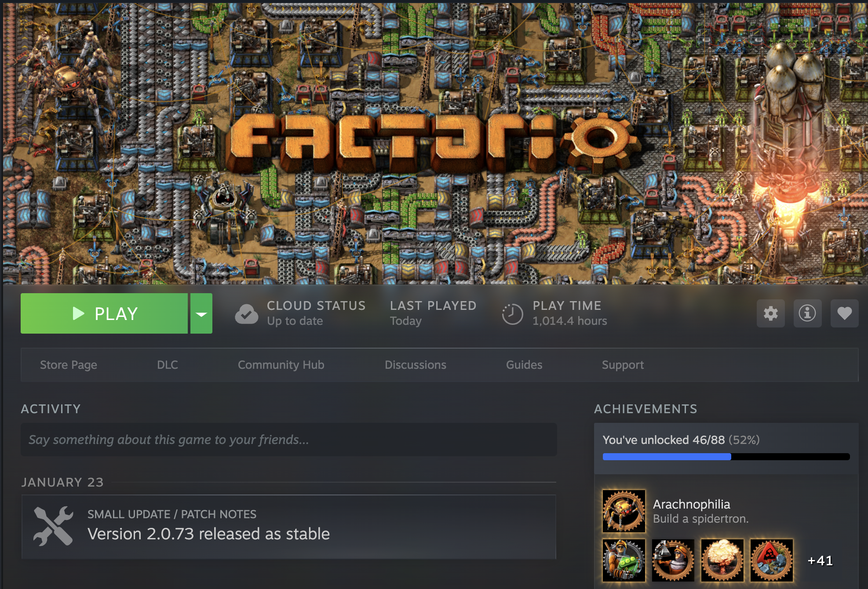
Task: Open the Arachnophilia achievement icon
Action: point(624,511)
